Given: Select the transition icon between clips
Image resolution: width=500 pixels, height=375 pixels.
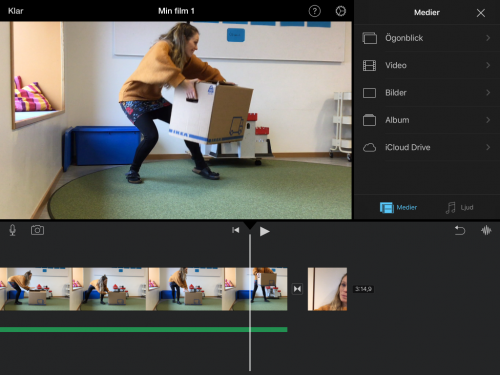Looking at the screenshot, I should point(297,289).
